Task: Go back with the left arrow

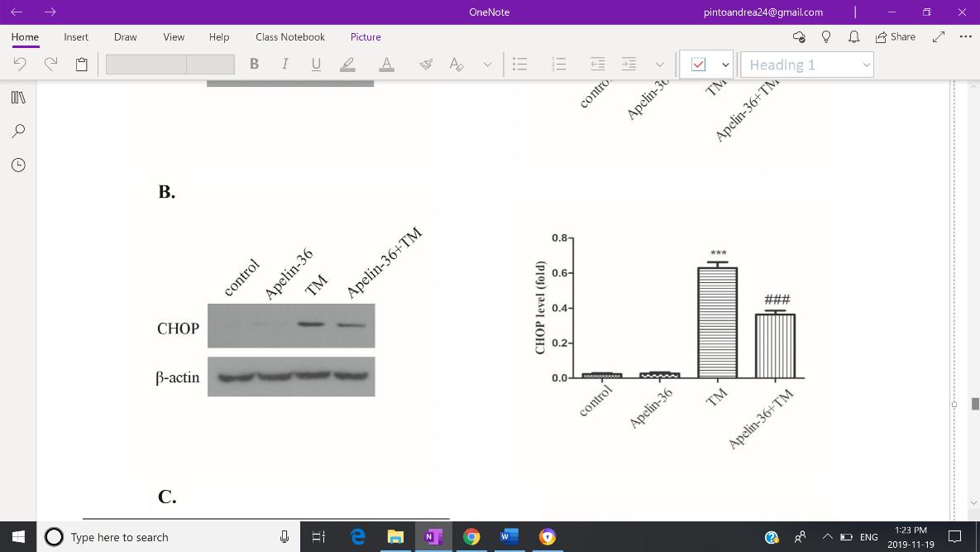Action: pos(17,12)
